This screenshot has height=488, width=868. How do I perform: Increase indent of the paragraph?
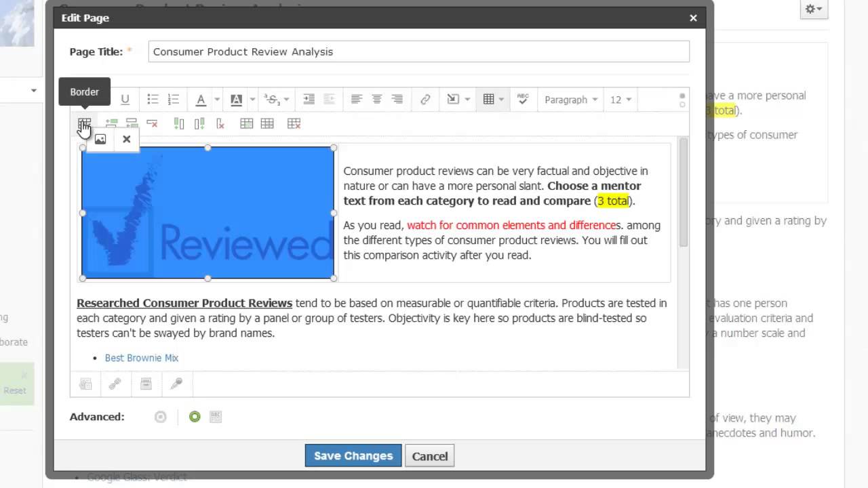click(x=309, y=100)
